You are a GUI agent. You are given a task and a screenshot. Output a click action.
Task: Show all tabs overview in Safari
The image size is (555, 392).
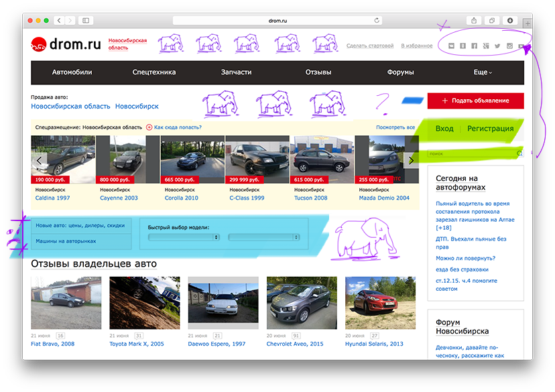point(491,21)
